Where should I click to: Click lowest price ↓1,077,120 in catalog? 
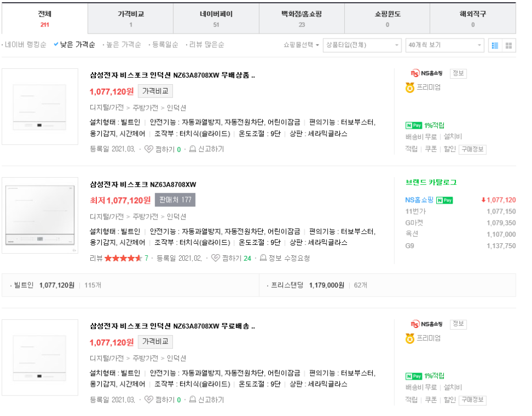click(x=498, y=200)
